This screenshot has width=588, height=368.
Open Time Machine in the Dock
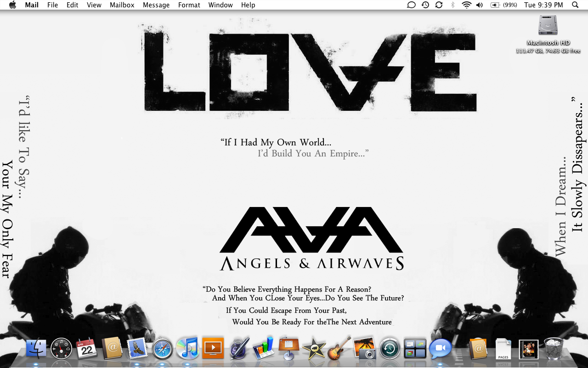click(x=390, y=349)
